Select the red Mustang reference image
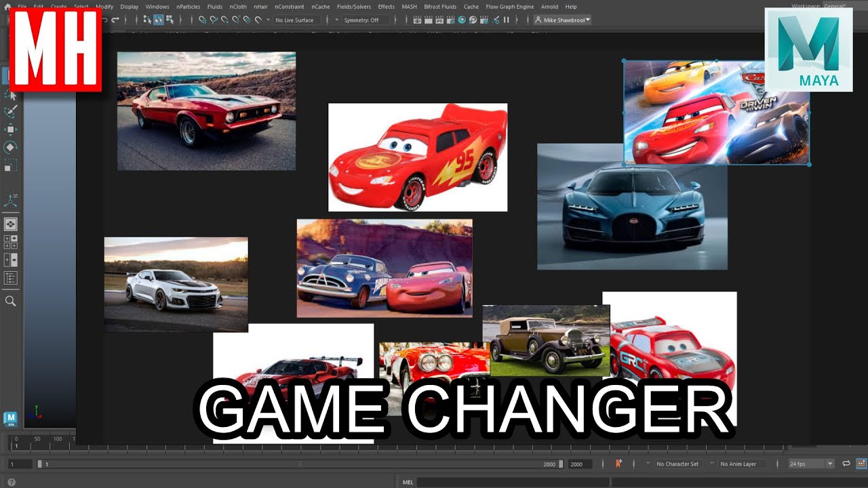The width and height of the screenshot is (868, 488). (x=206, y=110)
